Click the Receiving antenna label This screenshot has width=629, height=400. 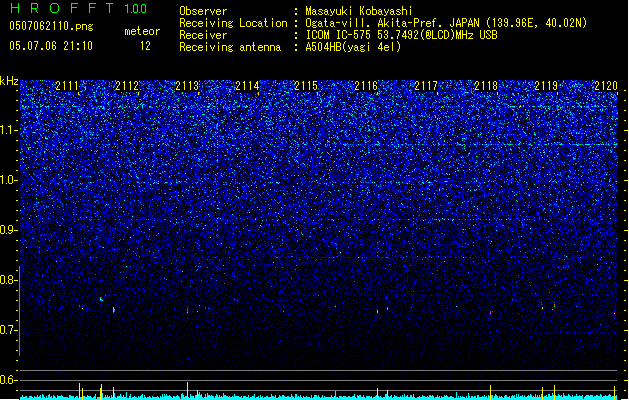click(x=230, y=47)
